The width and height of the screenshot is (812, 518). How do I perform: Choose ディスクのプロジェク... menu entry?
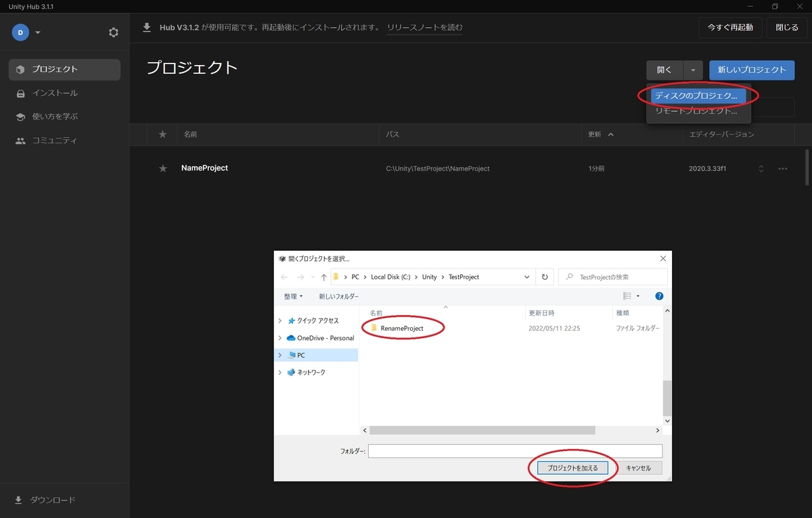pyautogui.click(x=698, y=96)
